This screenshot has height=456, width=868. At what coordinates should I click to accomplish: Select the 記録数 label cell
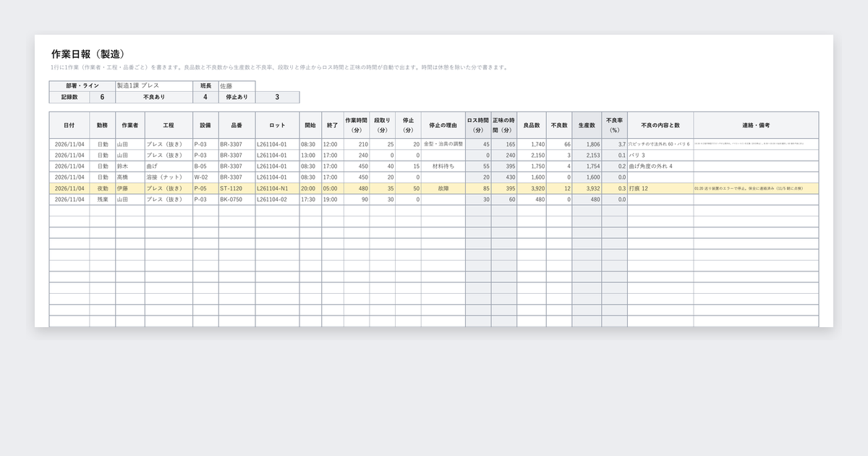[69, 97]
